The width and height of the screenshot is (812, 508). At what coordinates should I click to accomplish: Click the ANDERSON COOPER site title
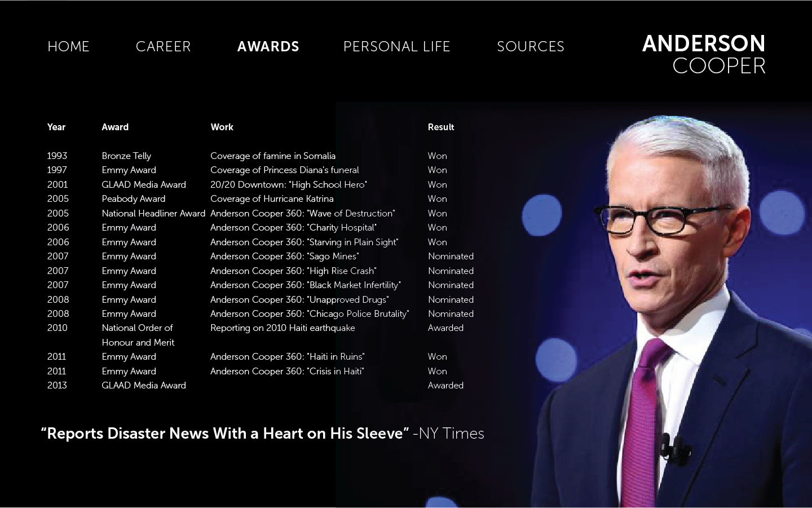tap(704, 54)
